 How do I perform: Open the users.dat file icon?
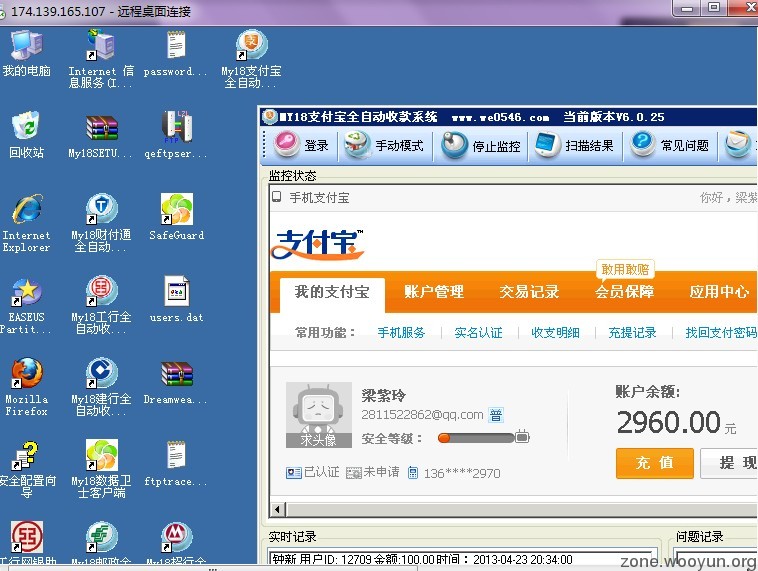[176, 300]
